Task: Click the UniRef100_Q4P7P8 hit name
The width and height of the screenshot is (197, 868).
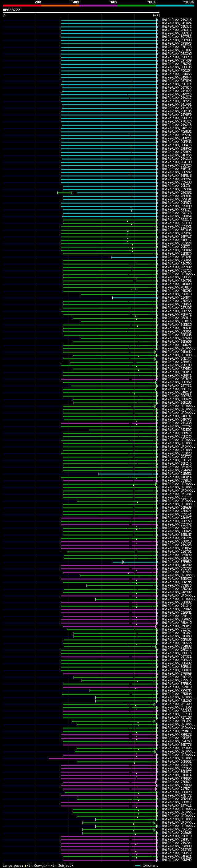Action: pyautogui.click(x=176, y=420)
